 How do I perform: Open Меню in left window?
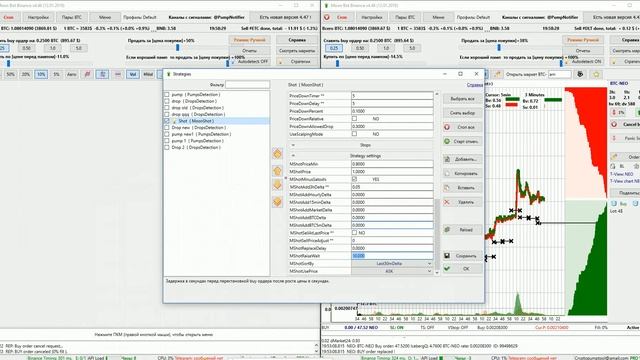pyautogui.click(x=105, y=18)
